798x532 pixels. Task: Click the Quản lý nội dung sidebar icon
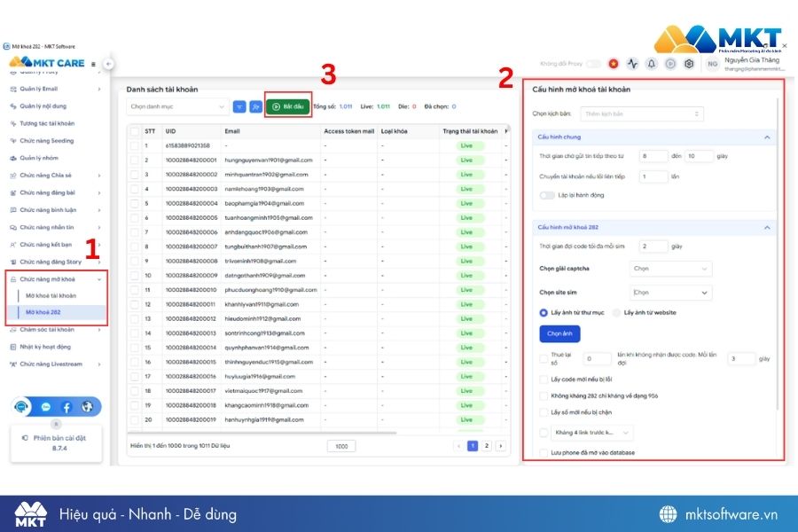coord(13,106)
